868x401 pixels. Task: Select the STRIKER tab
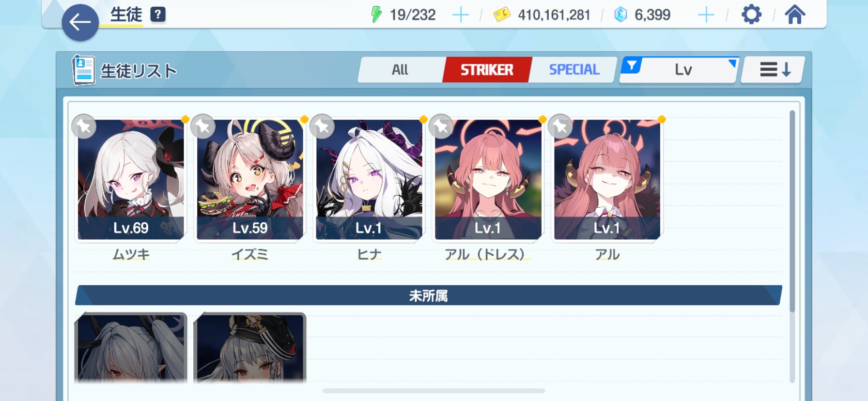pos(487,70)
